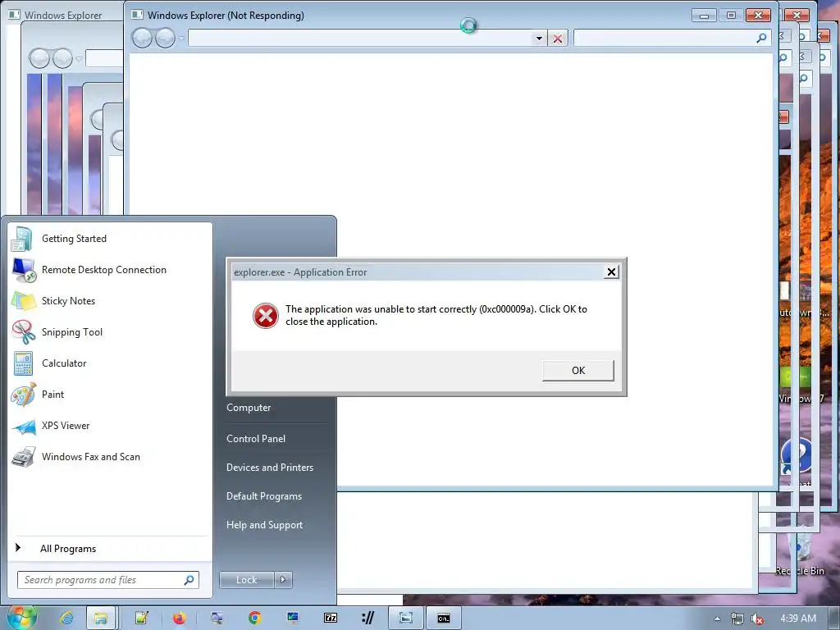Open recent pages dropdown beside forward button
840x630 pixels.
(181, 38)
